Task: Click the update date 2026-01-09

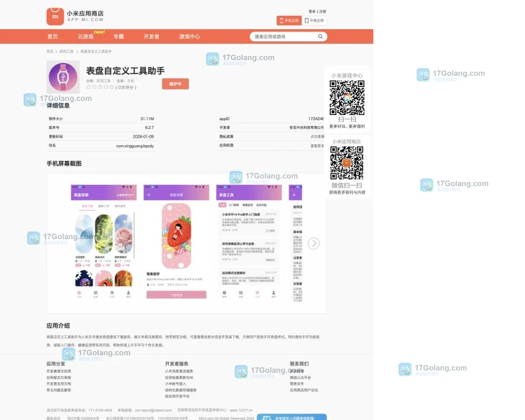Action: (143, 136)
